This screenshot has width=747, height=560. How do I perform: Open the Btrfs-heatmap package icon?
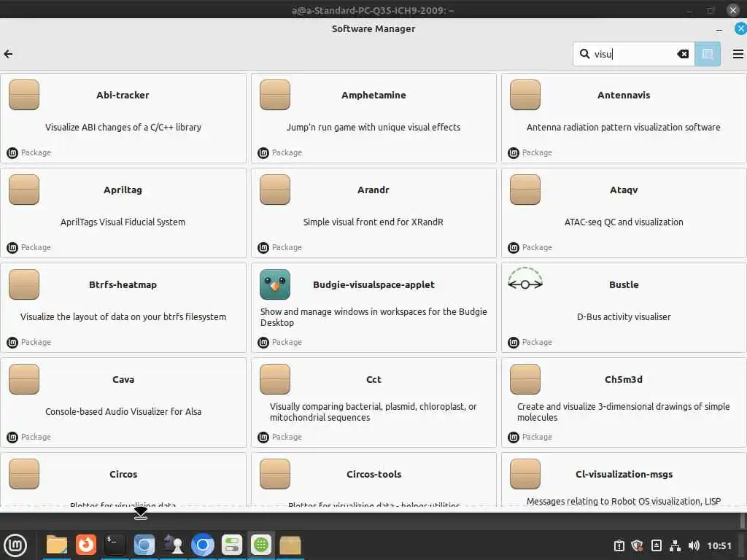tap(24, 284)
